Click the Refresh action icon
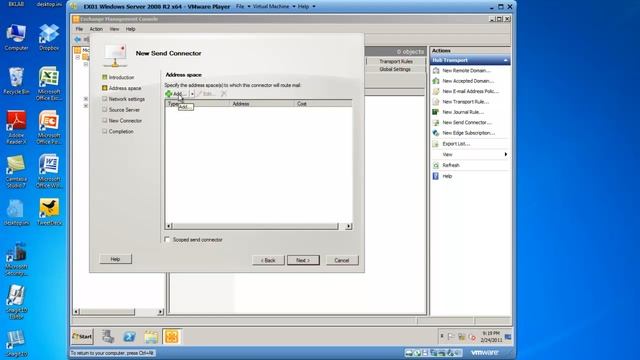 tap(436, 165)
